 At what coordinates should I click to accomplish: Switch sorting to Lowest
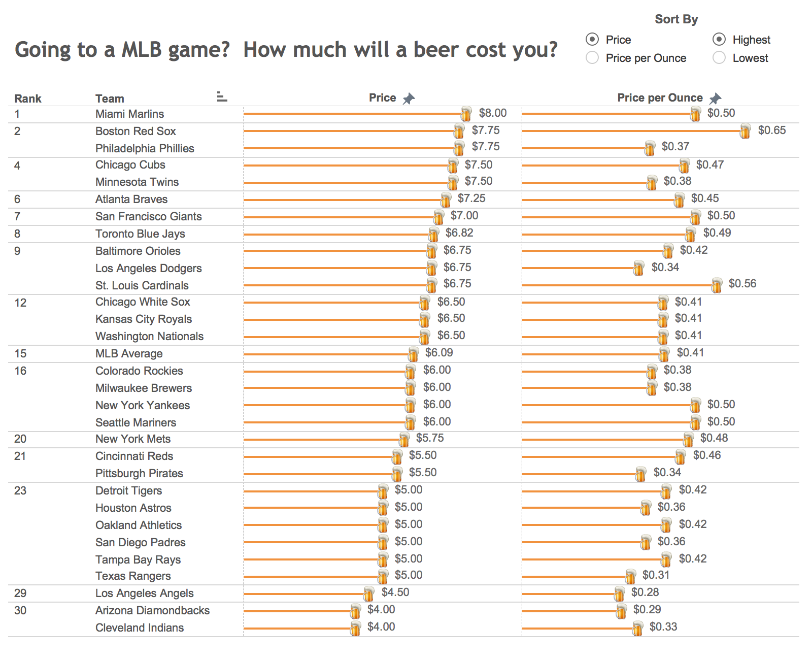click(719, 58)
